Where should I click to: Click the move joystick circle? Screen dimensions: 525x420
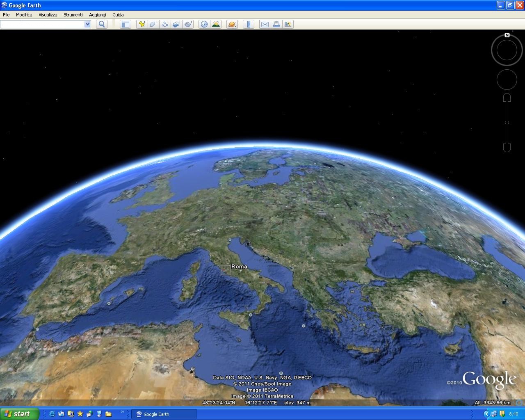tap(507, 80)
